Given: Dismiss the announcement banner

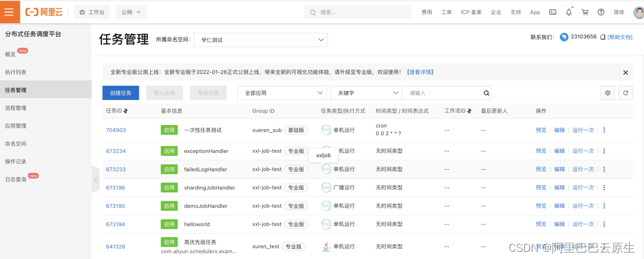Looking at the screenshot, I should point(626,73).
